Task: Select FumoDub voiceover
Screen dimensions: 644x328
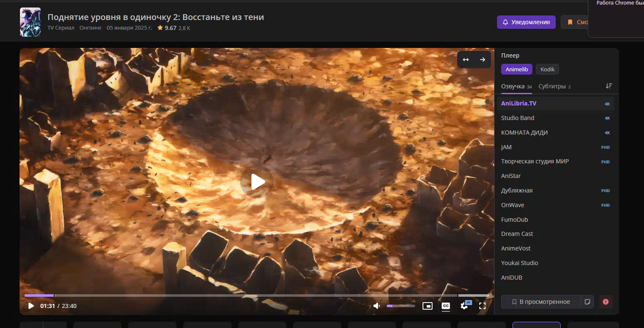Action: (x=555, y=220)
